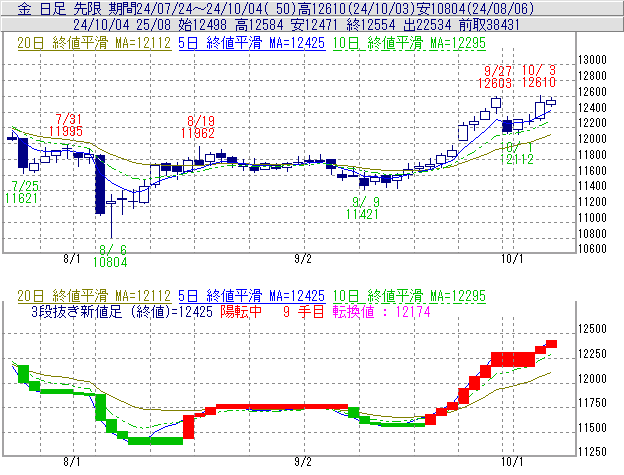Select the red 9/27 12603 peak label
Screen dimensions: 624x475
[495, 77]
